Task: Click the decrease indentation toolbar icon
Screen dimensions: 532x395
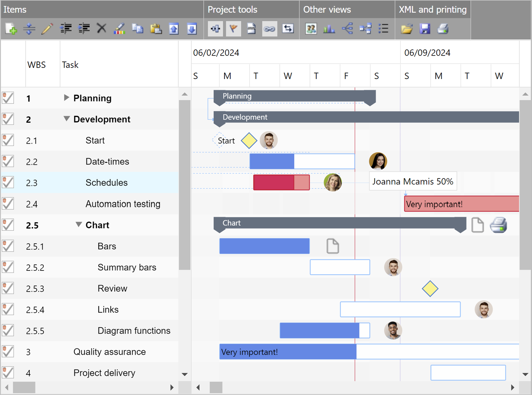Action: click(66, 29)
